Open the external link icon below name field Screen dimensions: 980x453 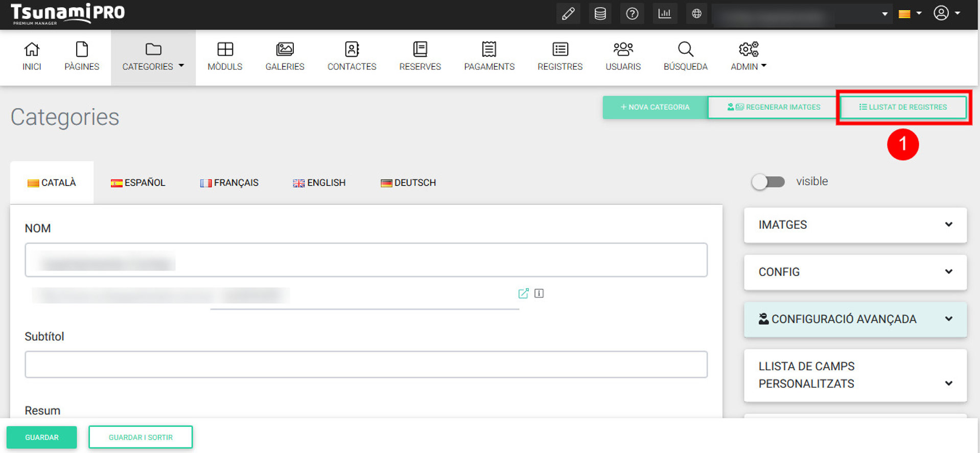[x=523, y=293]
